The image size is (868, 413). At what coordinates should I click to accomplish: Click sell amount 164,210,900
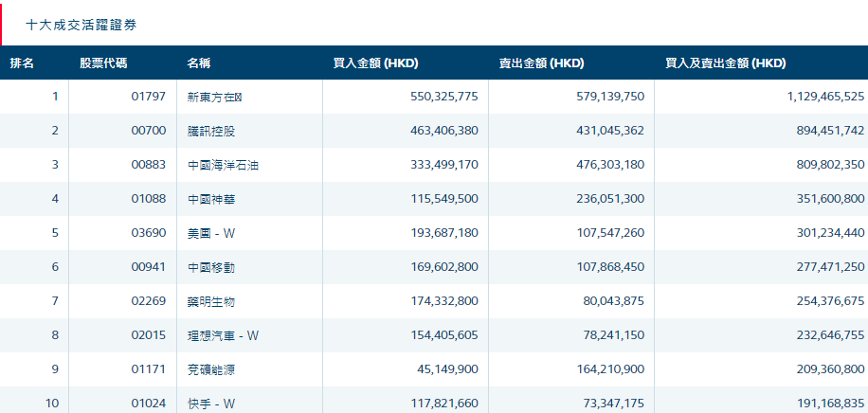coord(610,369)
